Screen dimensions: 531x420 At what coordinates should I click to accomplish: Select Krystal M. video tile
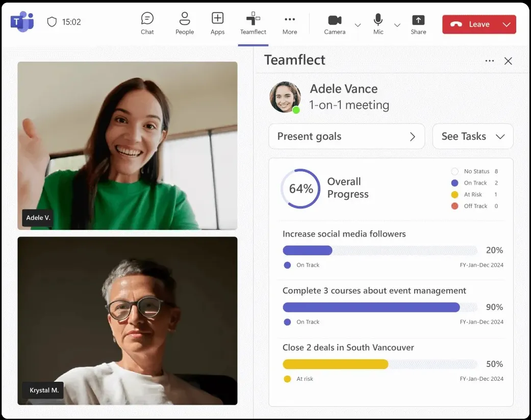pos(128,321)
